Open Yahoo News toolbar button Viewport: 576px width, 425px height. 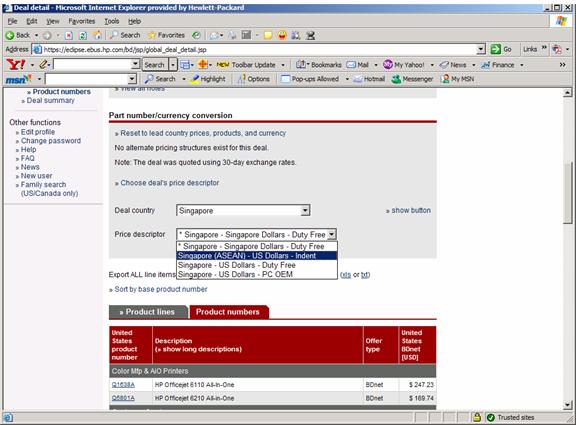tap(453, 65)
